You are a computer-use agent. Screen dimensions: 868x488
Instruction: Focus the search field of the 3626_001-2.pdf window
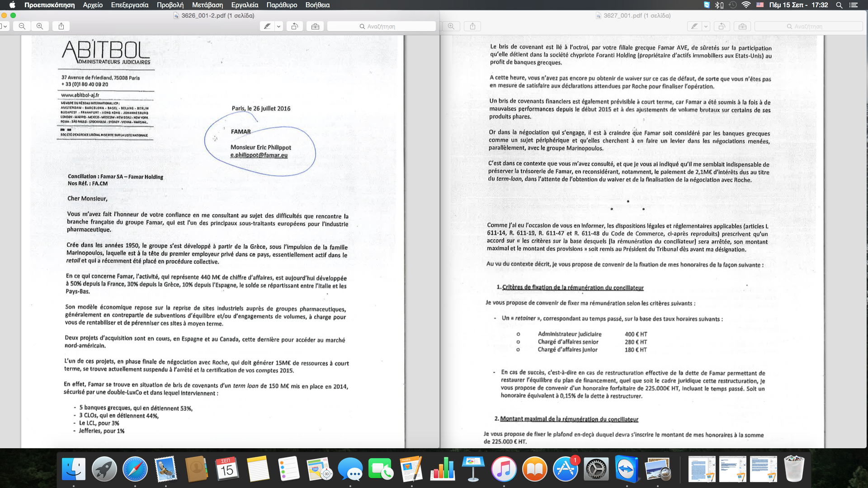(x=381, y=26)
